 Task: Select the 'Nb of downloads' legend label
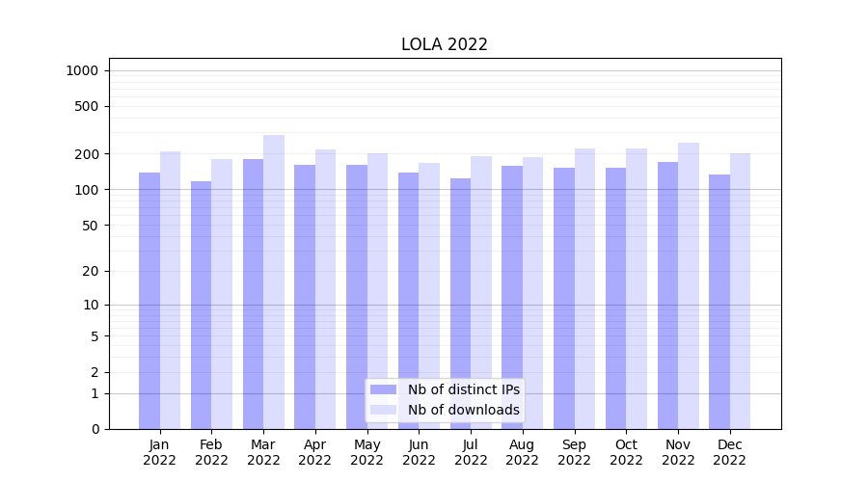click(x=463, y=410)
